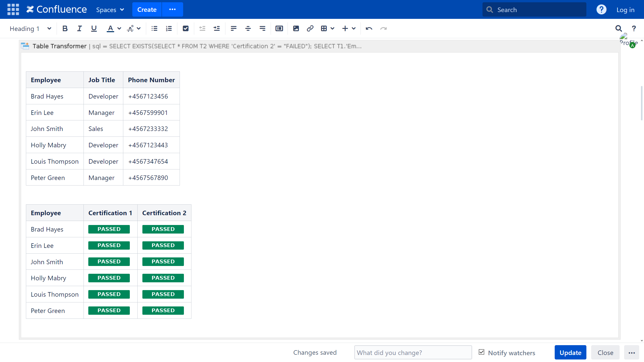Expand the text color picker arrow

[119, 28]
